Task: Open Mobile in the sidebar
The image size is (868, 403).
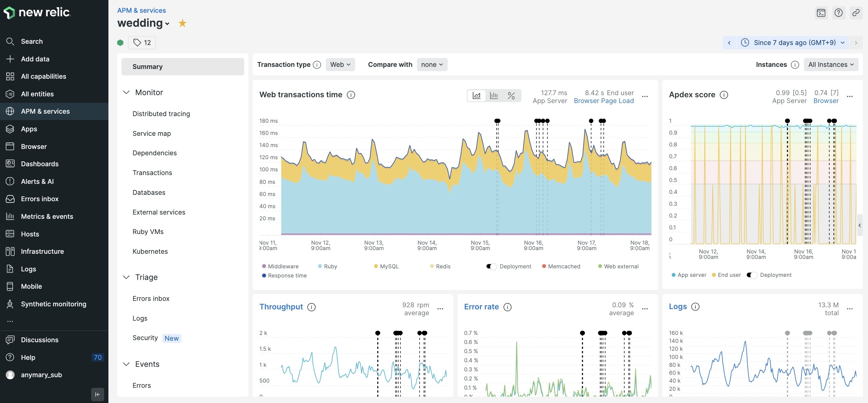Action: (x=31, y=286)
